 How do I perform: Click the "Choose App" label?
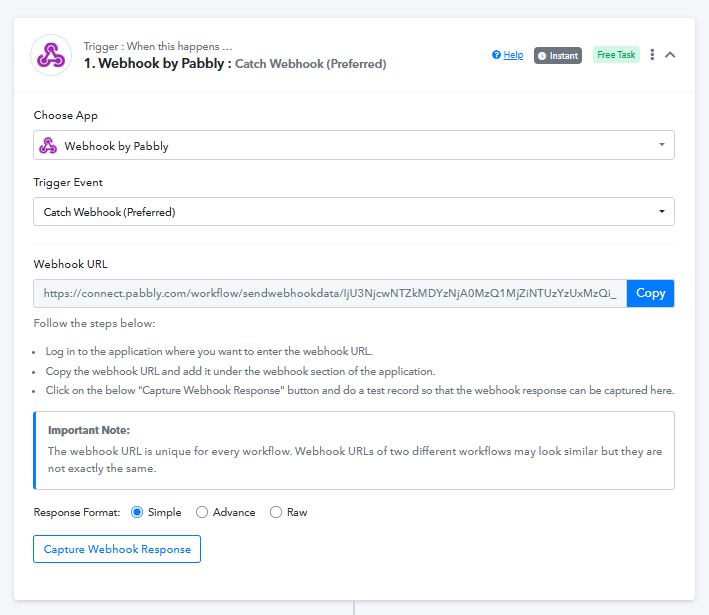(x=66, y=115)
